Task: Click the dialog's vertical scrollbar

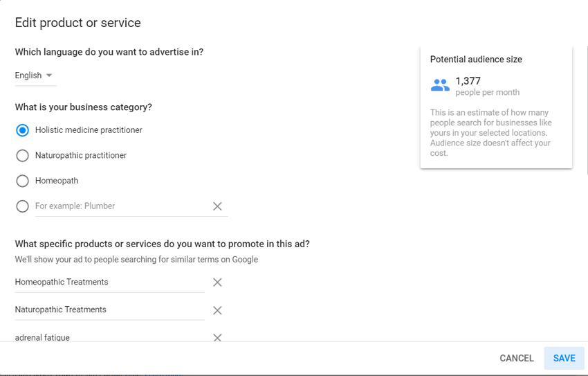Action: (x=587, y=109)
